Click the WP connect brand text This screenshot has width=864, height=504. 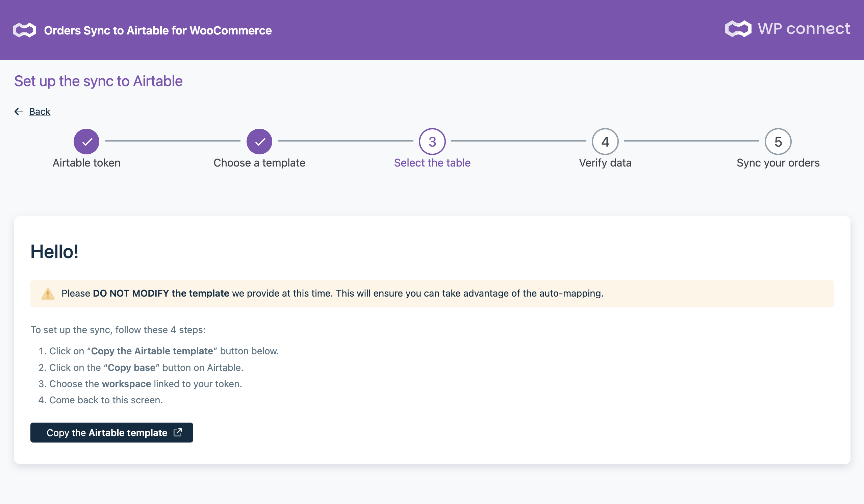click(804, 29)
